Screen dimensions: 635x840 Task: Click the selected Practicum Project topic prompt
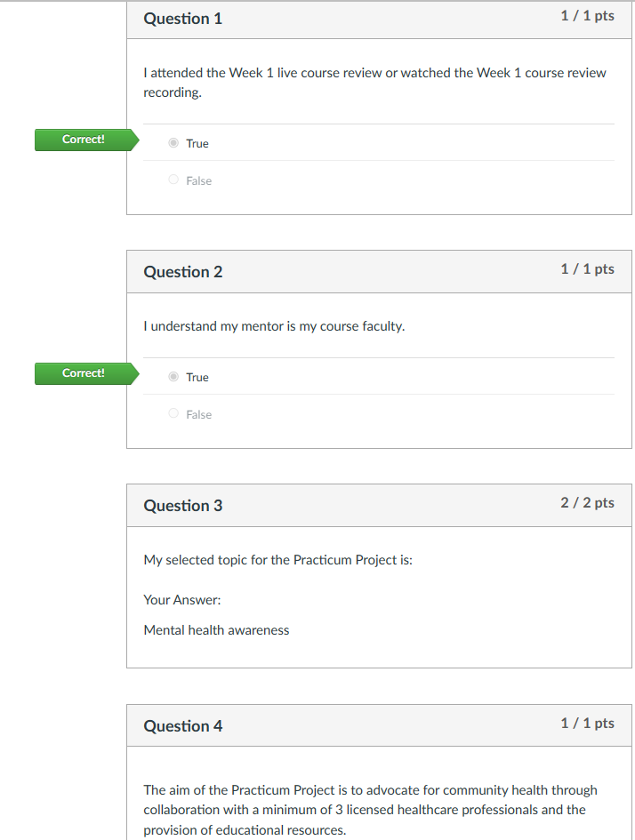click(x=277, y=561)
